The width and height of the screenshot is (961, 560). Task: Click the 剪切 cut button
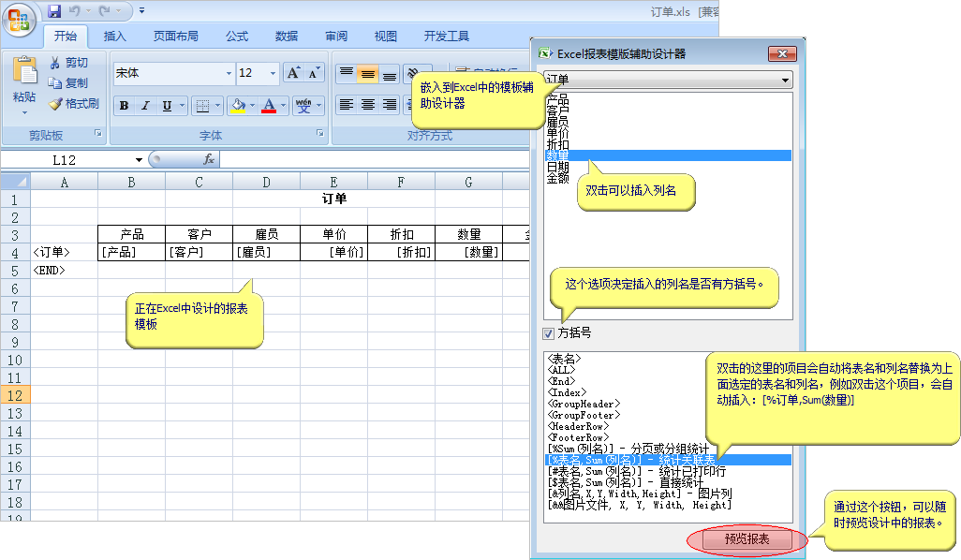69,63
